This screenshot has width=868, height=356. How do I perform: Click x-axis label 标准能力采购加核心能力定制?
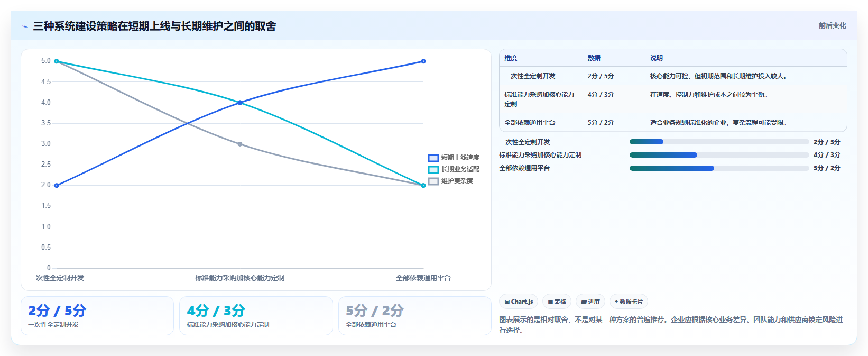[x=240, y=278]
